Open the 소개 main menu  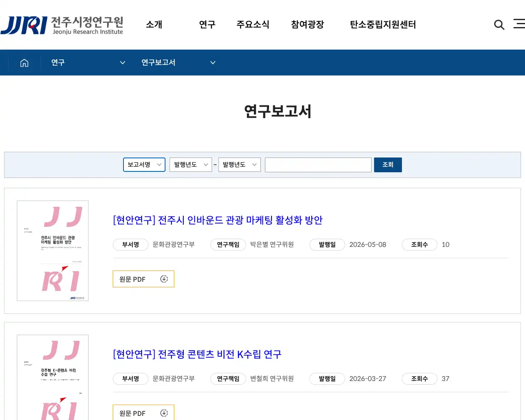(x=154, y=25)
